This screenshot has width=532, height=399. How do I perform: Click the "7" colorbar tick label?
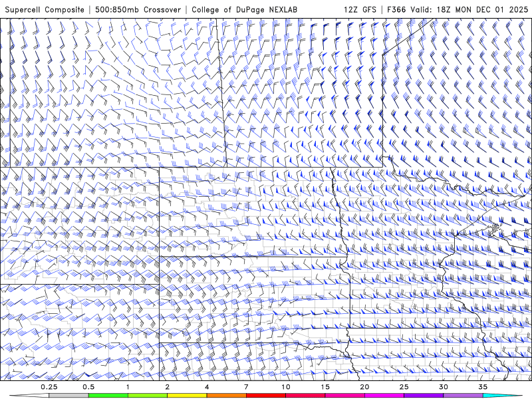(246, 387)
